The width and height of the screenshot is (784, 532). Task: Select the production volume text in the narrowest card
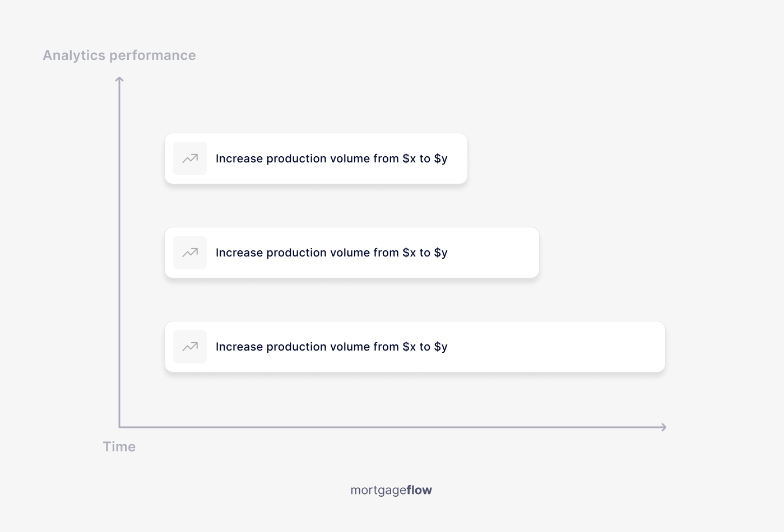(x=331, y=158)
